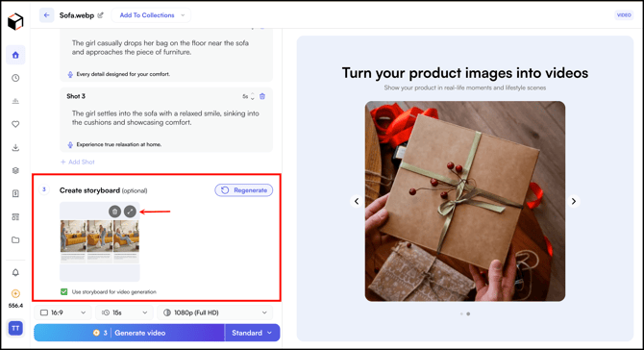Show next carousel image with right arrow
Viewport: 644px width, 350px height.
(574, 201)
